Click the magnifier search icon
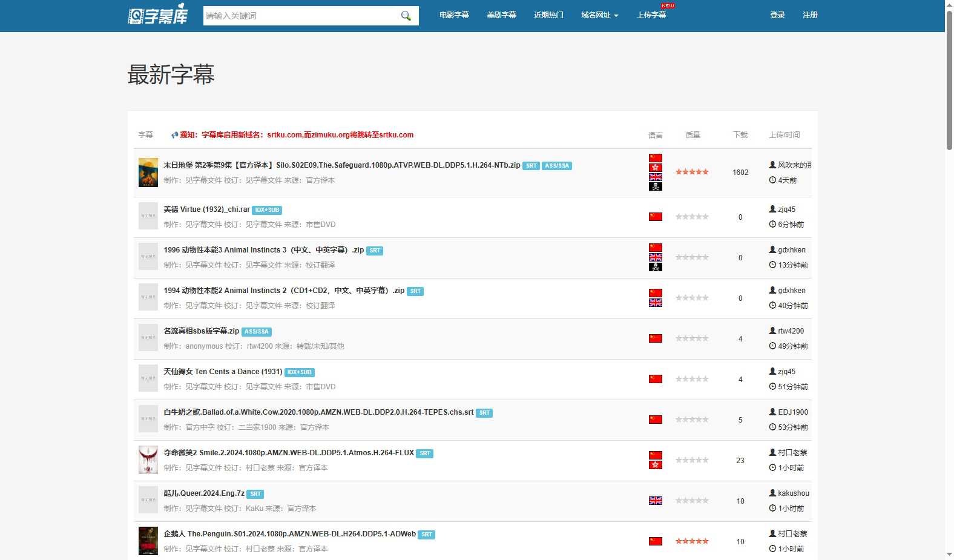 tap(406, 16)
